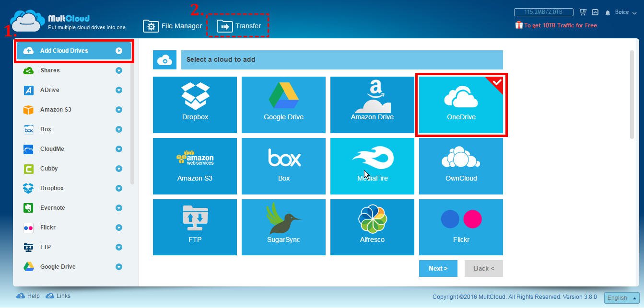The height and width of the screenshot is (308, 644).
Task: Expand the Cubby sidebar arrow
Action: pos(119,169)
